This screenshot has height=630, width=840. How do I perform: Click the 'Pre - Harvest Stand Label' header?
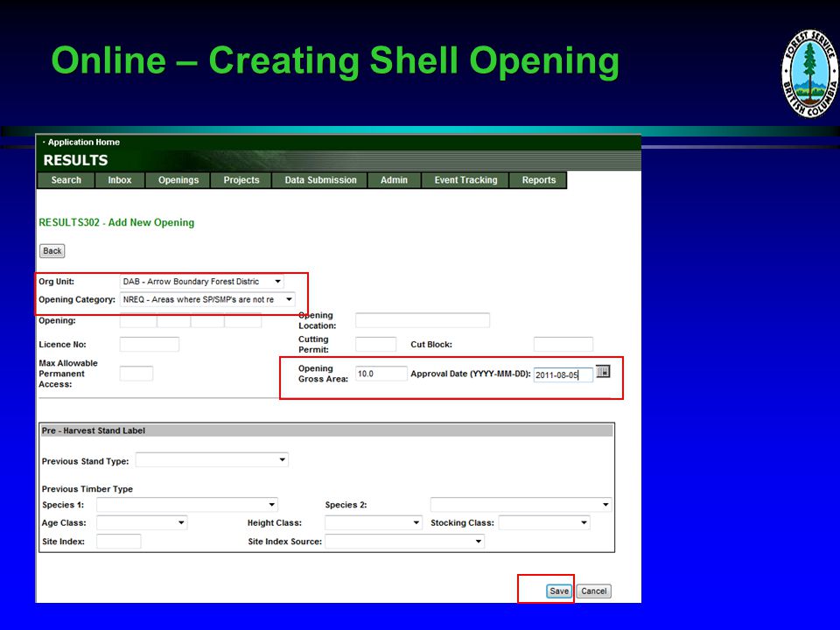click(94, 430)
